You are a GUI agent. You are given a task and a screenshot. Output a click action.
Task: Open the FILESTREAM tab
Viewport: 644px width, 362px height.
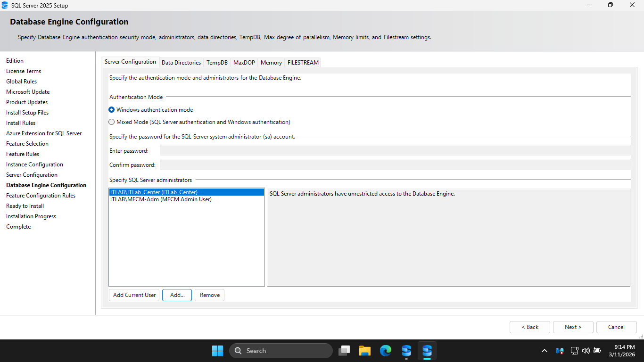303,63
